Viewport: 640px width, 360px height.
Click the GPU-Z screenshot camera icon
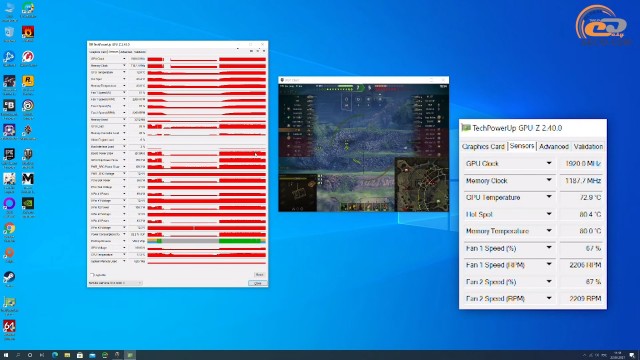251,51
